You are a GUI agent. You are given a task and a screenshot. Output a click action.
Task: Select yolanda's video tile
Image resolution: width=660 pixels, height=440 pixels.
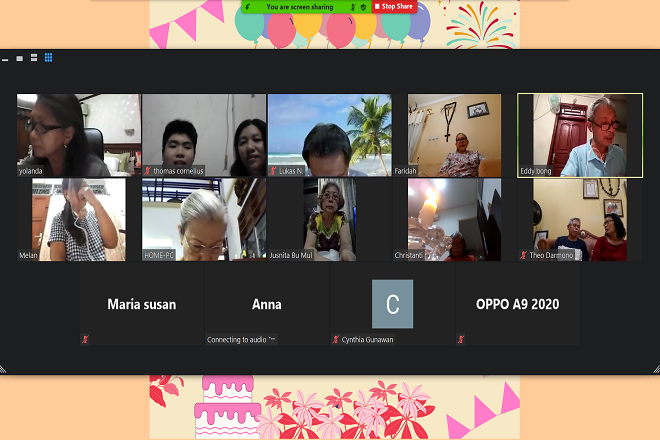(78, 135)
